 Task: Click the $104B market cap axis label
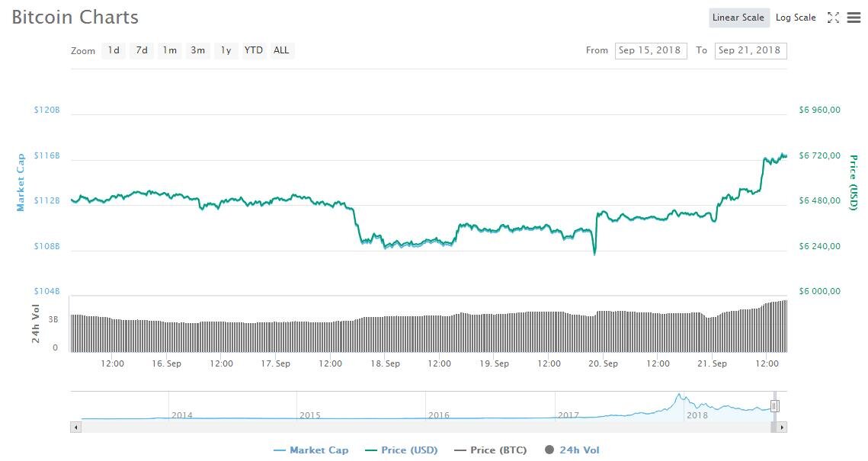pos(46,291)
